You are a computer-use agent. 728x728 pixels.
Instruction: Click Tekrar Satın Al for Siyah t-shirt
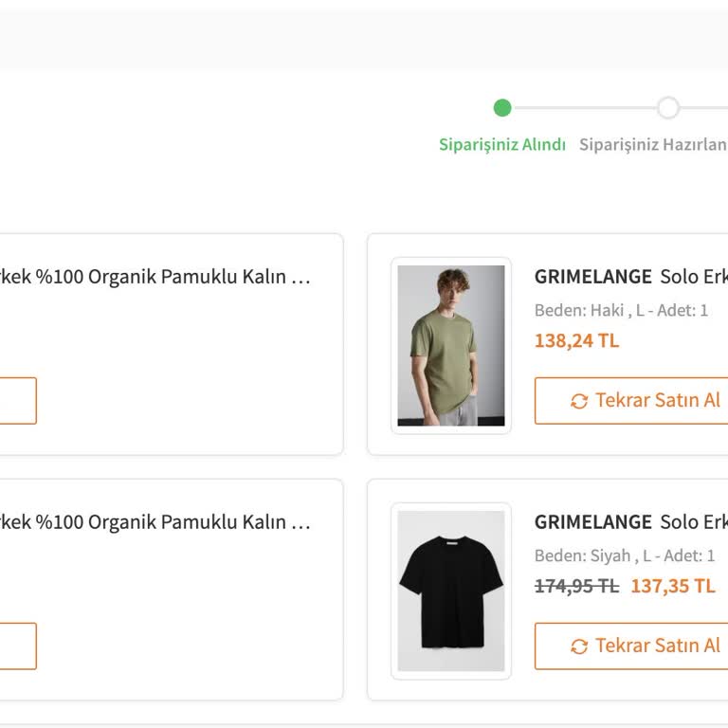click(x=631, y=646)
